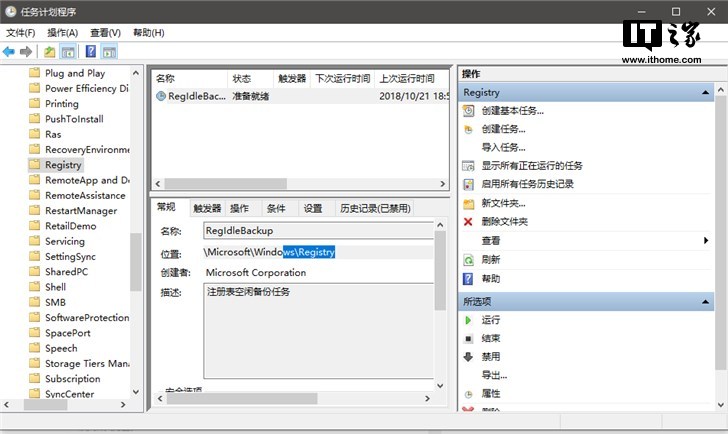Select the Plug and Play folder
728x434 pixels.
75,73
